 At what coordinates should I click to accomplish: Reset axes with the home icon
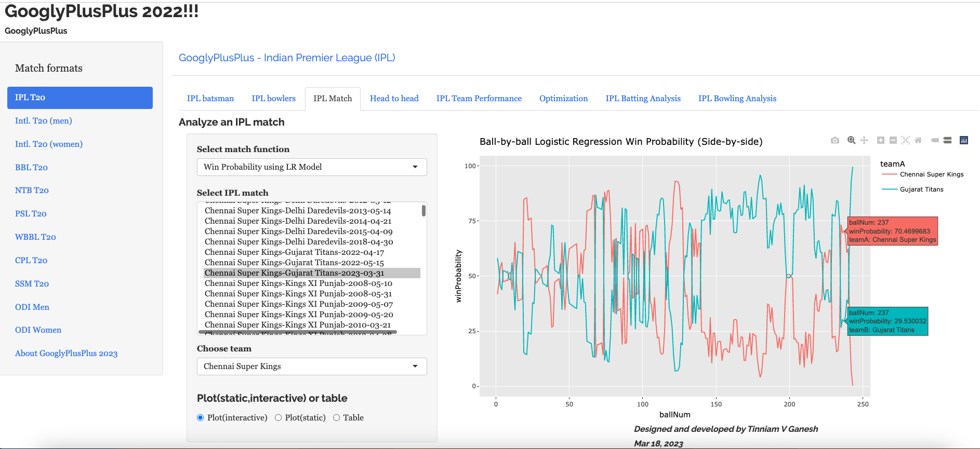(x=918, y=140)
